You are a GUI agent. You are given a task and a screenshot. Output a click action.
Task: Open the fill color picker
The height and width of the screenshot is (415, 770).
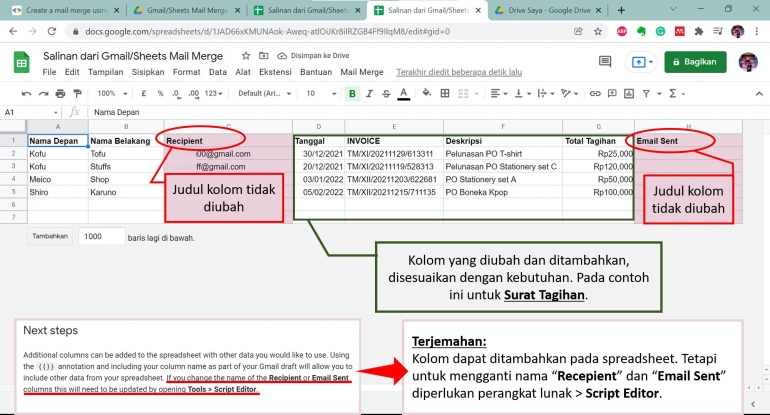427,93
